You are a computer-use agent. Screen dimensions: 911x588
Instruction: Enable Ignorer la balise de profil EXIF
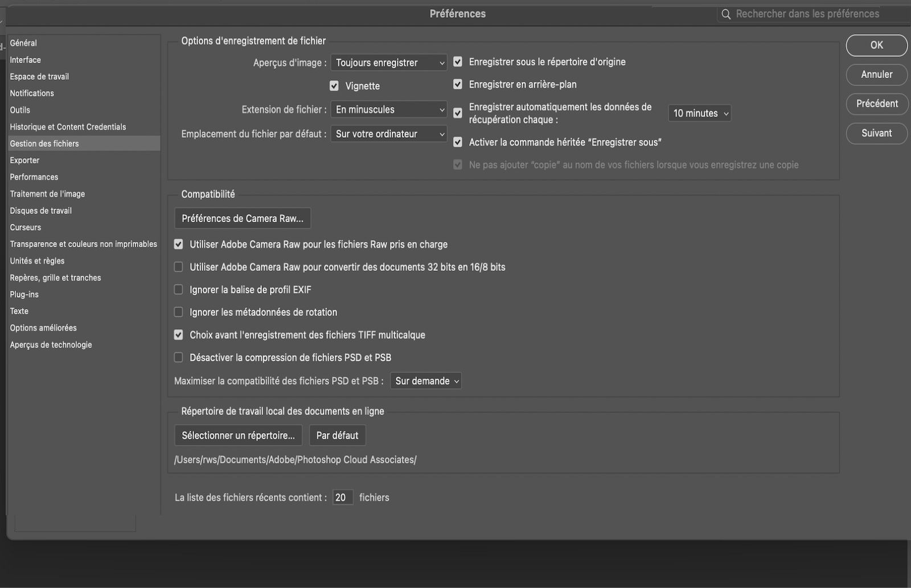(x=179, y=290)
